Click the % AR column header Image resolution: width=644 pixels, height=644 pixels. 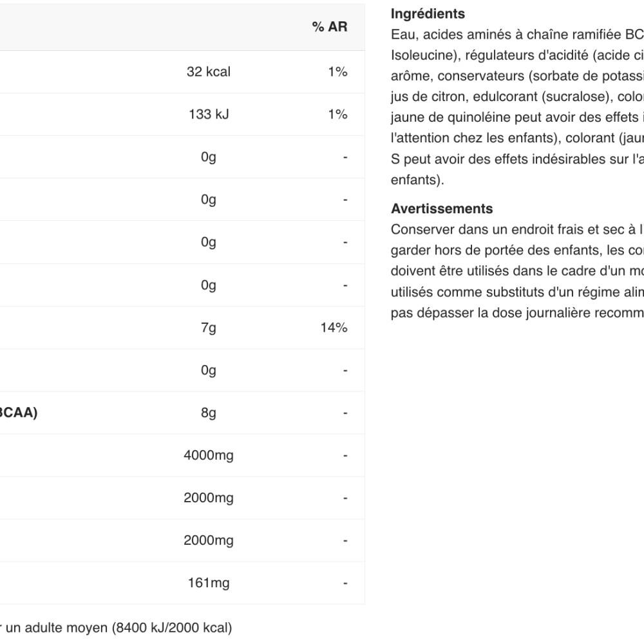329,26
